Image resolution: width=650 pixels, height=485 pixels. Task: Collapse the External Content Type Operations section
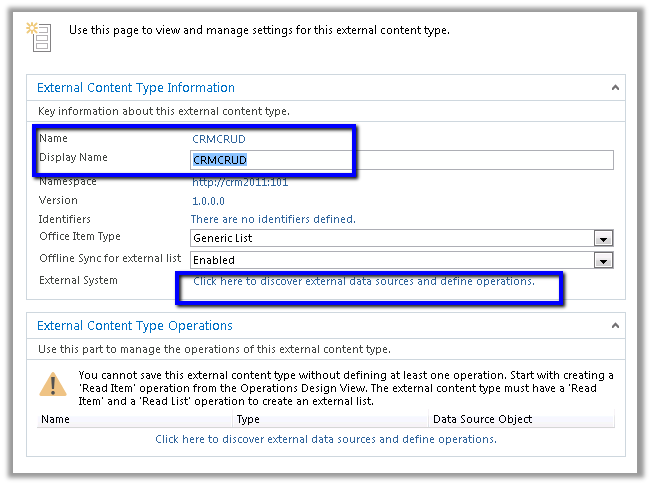pyautogui.click(x=613, y=326)
